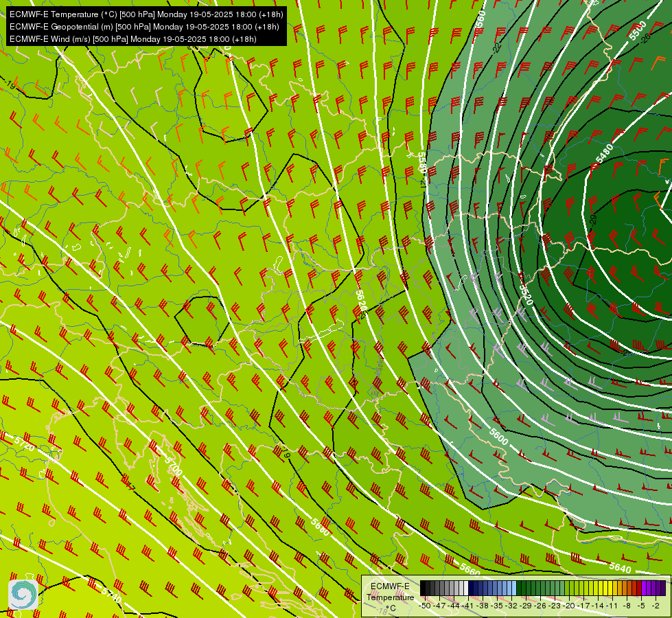Click the 5560 geopotential contour label
The height and width of the screenshot is (618, 672).
point(481,19)
